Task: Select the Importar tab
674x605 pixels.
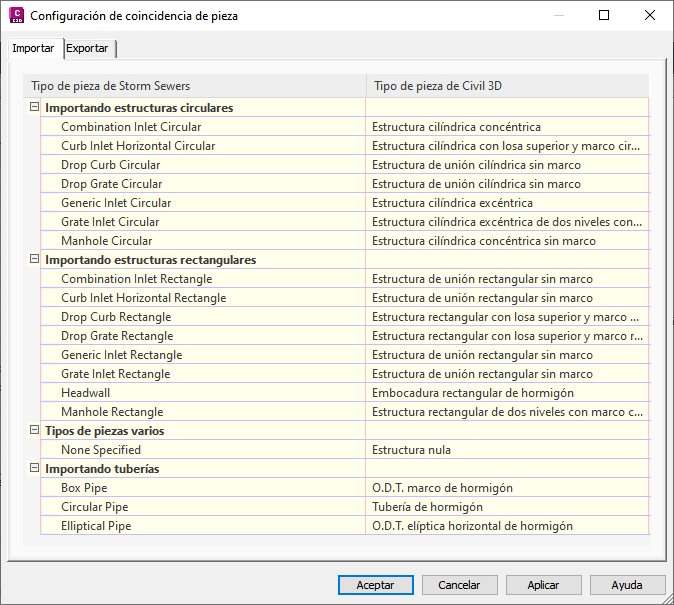Action: 33,49
